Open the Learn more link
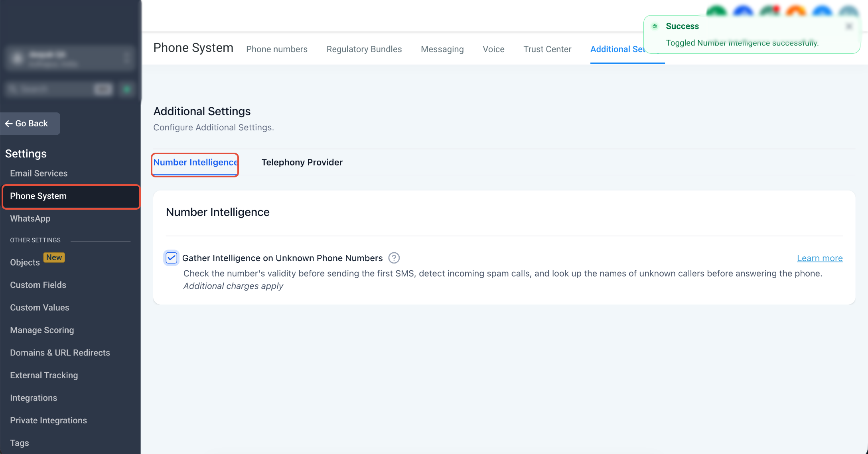The image size is (868, 454). [820, 258]
